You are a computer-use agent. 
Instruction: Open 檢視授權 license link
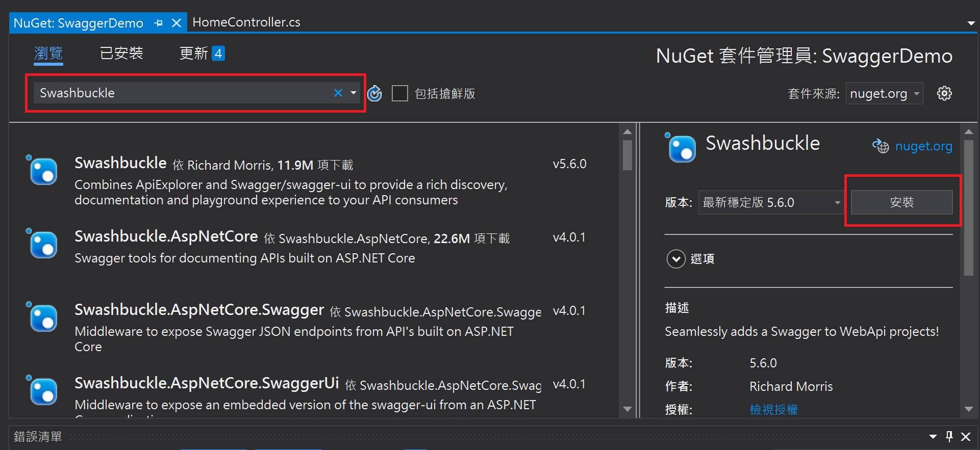coord(773,410)
